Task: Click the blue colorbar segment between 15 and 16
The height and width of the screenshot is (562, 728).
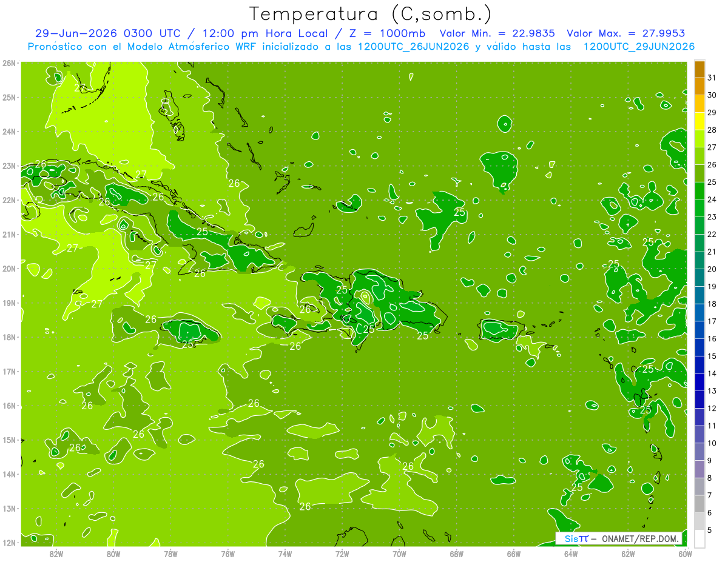Action: [699, 347]
